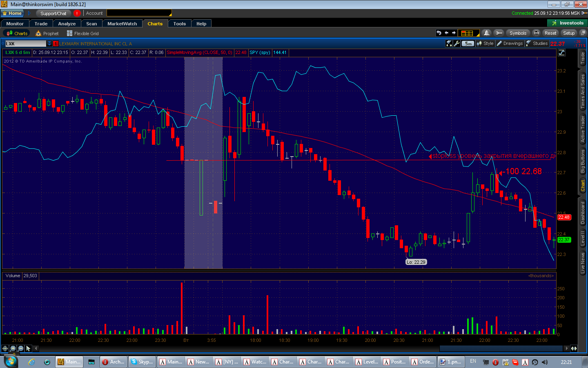Click the Reset button

click(x=550, y=33)
